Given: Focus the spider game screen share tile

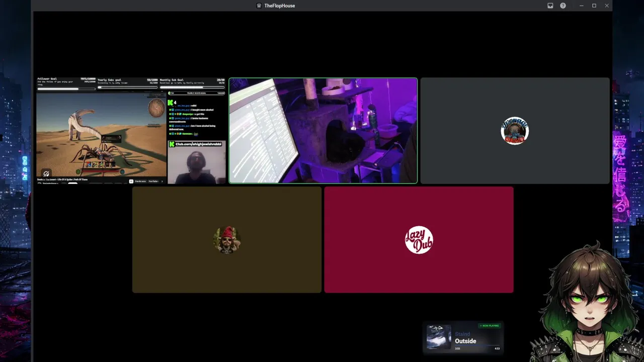Looking at the screenshot, I should click(131, 131).
